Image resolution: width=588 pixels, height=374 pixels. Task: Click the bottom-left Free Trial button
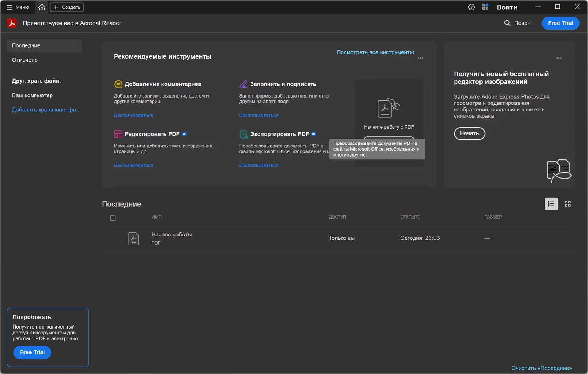pyautogui.click(x=32, y=352)
